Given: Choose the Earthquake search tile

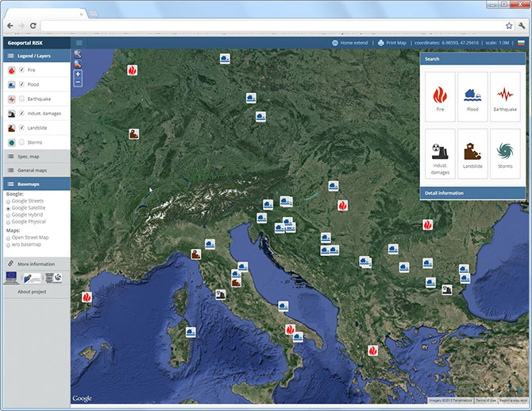Looking at the screenshot, I should [x=505, y=97].
